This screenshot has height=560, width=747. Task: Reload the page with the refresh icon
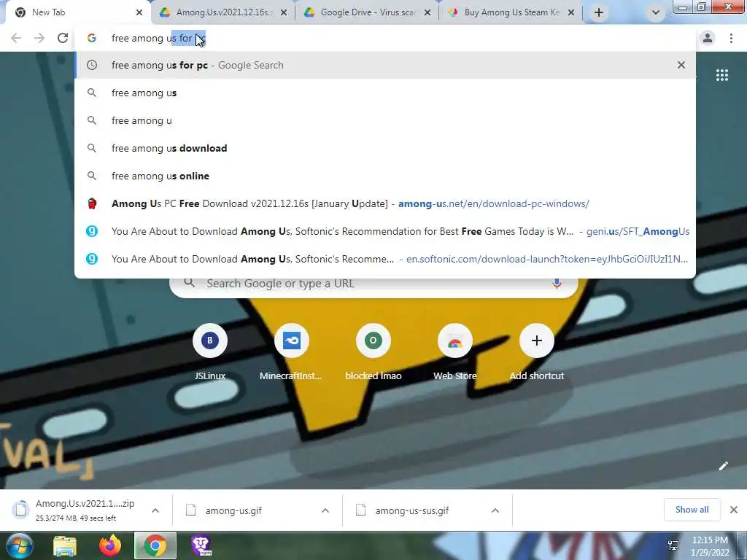point(63,38)
